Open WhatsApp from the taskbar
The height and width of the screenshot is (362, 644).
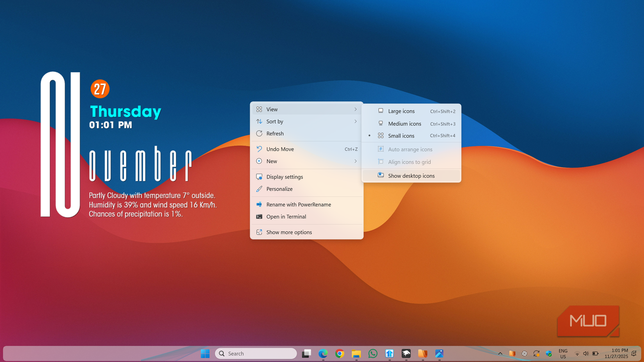coord(373,353)
